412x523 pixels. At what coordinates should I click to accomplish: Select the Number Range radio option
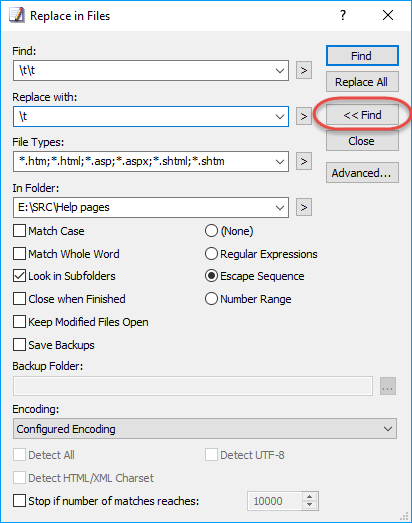tap(211, 299)
